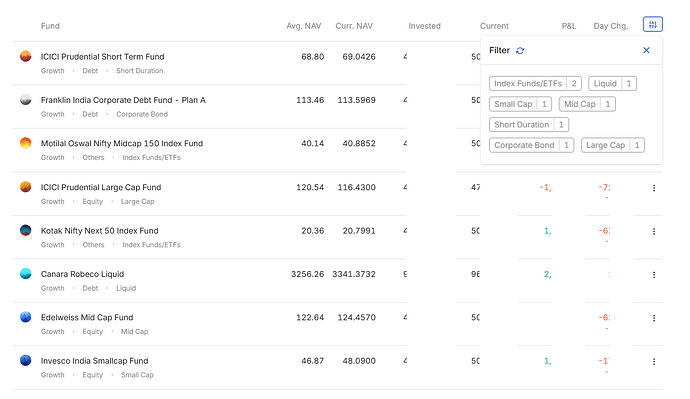
Task: Click Curr. NAV value 48.0900
Action: pos(359,361)
